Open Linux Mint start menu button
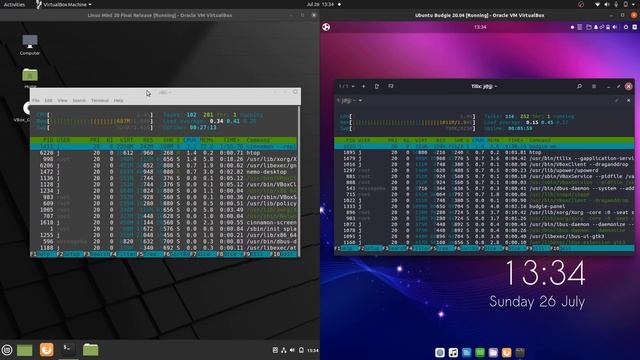The image size is (640, 360). 7,350
